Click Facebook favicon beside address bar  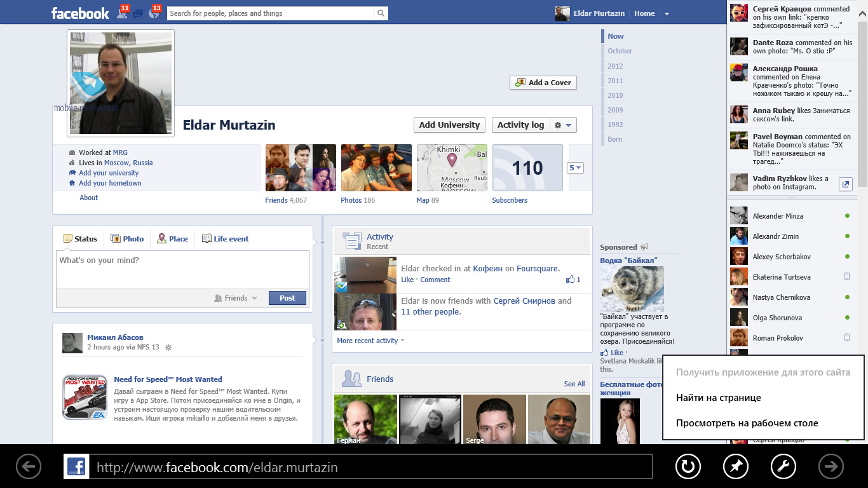(76, 467)
